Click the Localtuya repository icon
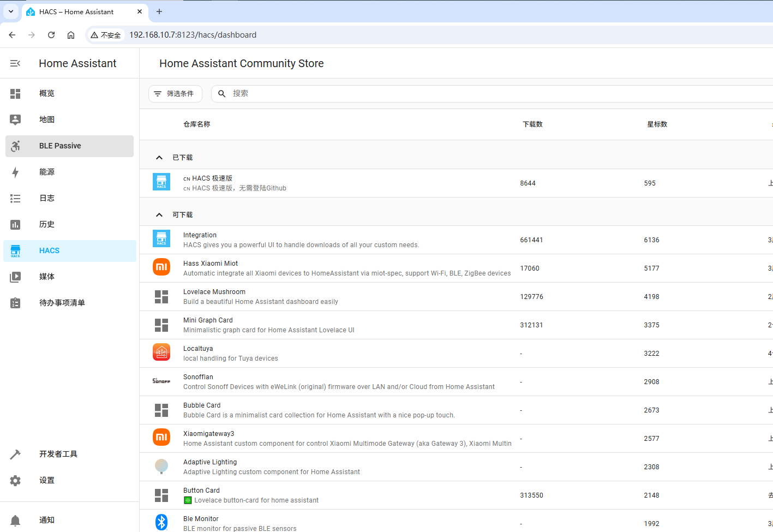The image size is (773, 532). point(161,352)
